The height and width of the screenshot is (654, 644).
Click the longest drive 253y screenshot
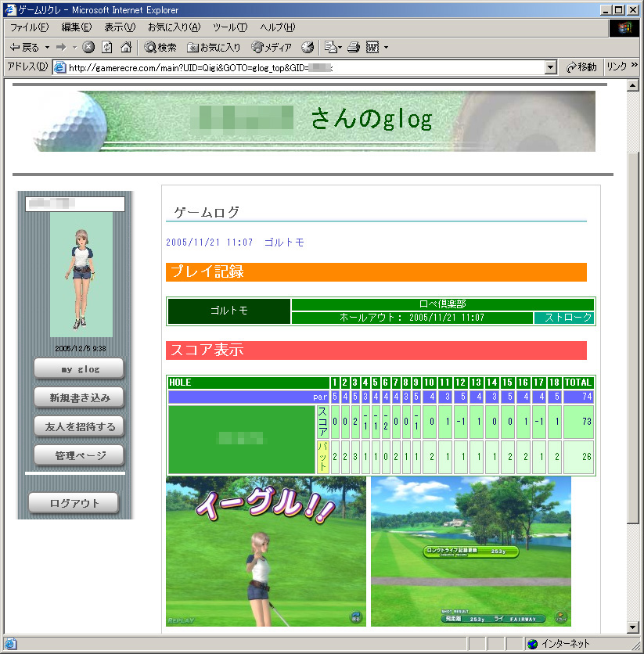[x=471, y=552]
